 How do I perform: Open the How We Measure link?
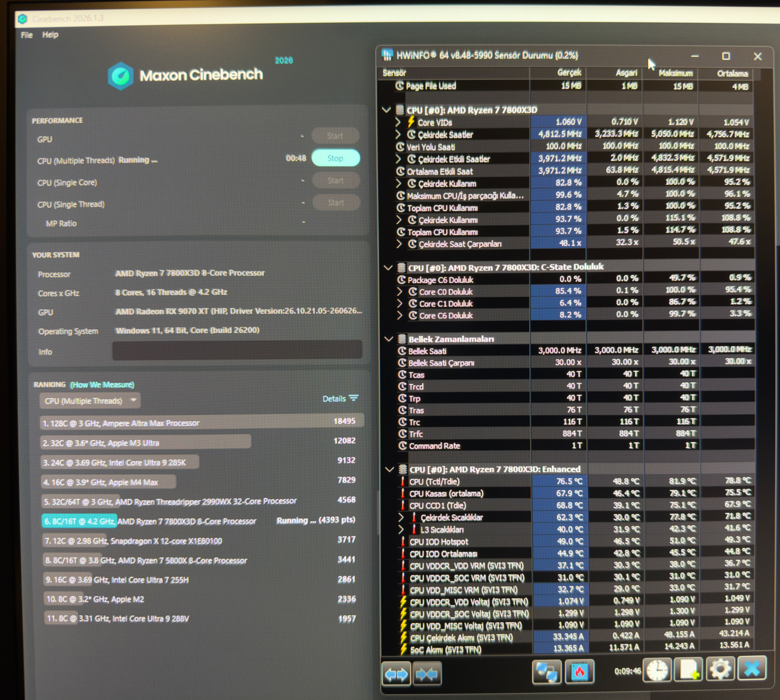tap(102, 385)
